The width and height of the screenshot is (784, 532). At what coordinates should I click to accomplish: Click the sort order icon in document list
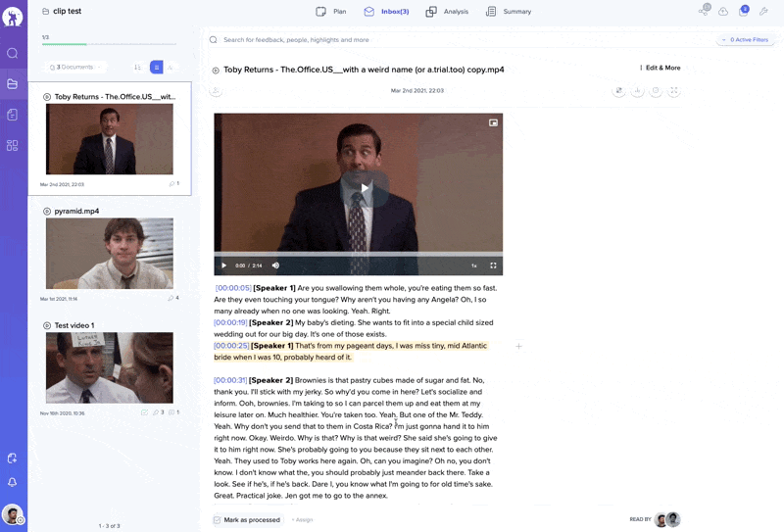[x=137, y=67]
